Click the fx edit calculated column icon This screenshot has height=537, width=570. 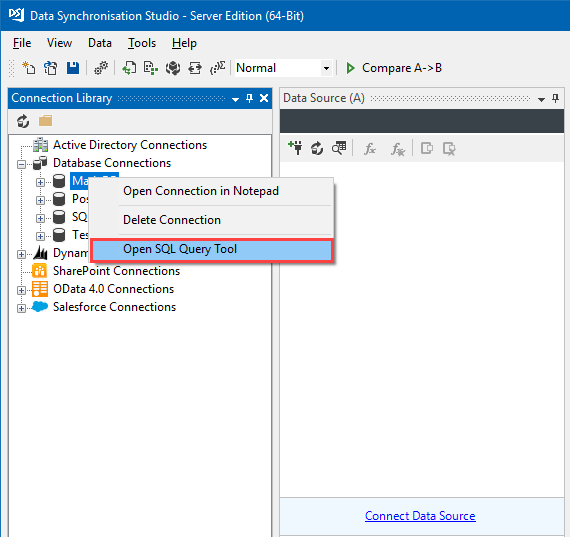pos(398,149)
